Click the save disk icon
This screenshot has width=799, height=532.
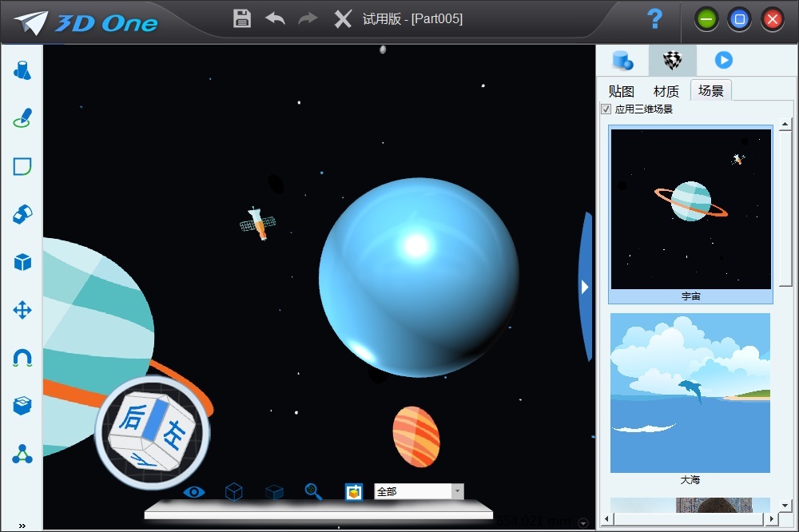242,18
